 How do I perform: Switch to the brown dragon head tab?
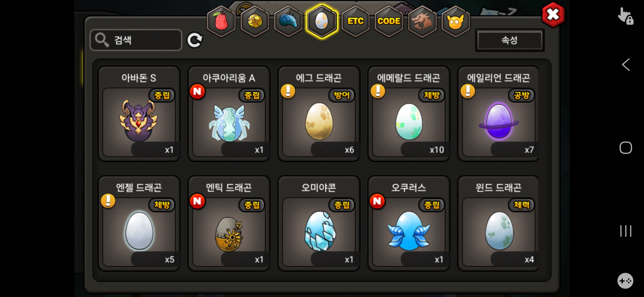[x=422, y=21]
